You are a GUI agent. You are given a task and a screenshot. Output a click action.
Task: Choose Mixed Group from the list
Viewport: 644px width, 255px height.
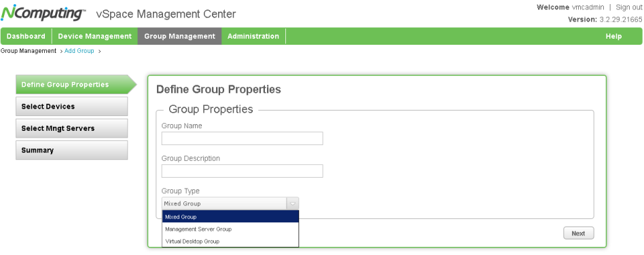pyautogui.click(x=230, y=216)
